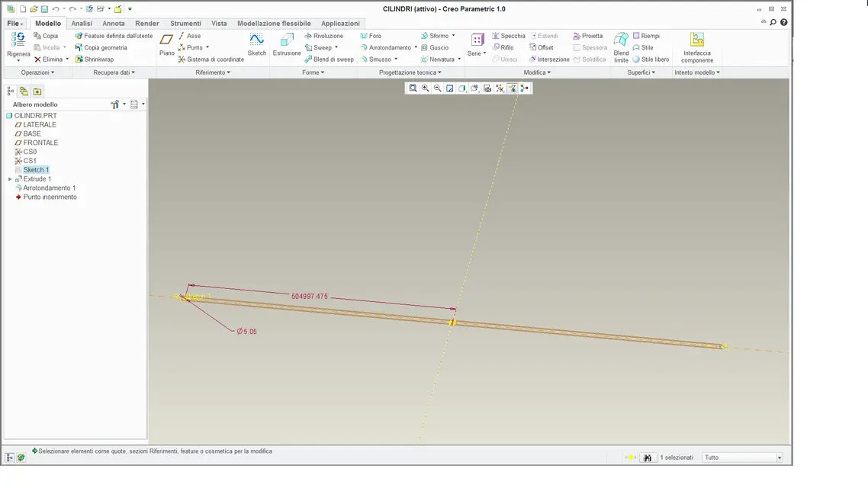Switch to the Modellazione flessibile tab
The height and width of the screenshot is (488, 868).
[x=274, y=23]
